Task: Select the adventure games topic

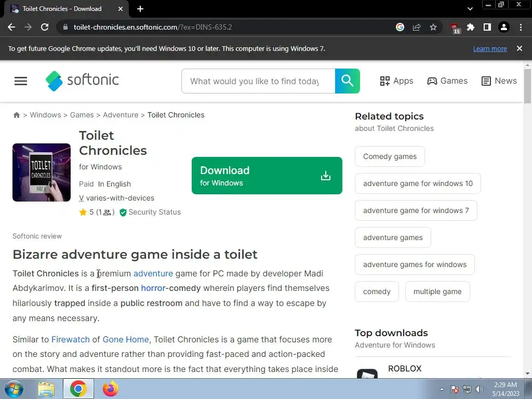Action: point(393,237)
